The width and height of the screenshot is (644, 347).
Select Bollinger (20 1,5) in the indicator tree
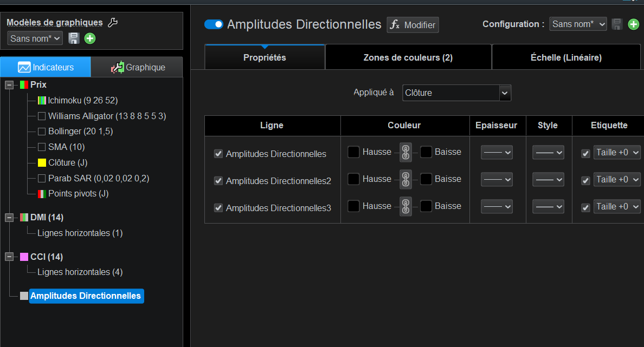click(x=80, y=131)
